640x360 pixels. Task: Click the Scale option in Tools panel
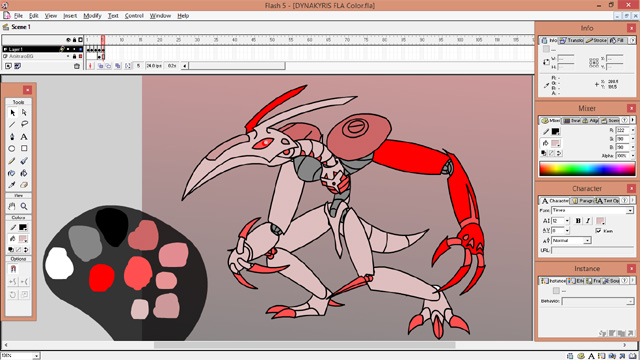pos(24,294)
